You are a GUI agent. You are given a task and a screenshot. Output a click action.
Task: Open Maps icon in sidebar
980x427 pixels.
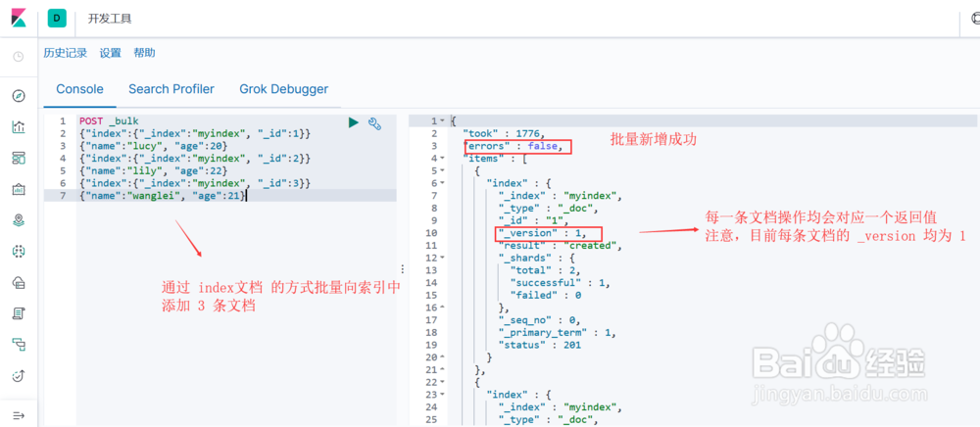pyautogui.click(x=19, y=219)
